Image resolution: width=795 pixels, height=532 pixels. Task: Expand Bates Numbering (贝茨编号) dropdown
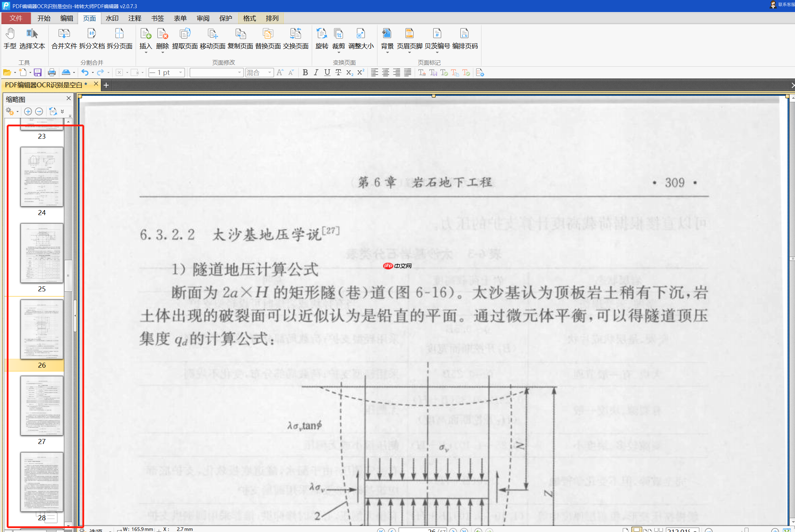(x=437, y=53)
